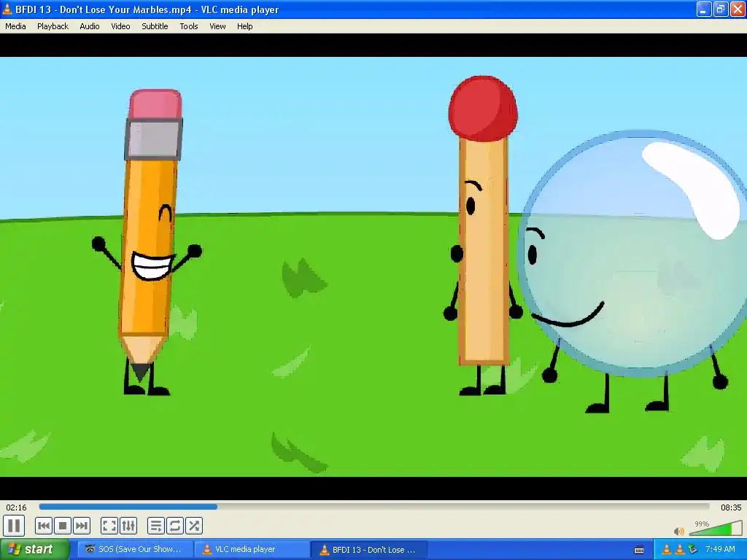Open the Subtitle menu
This screenshot has height=560, width=747.
155,26
